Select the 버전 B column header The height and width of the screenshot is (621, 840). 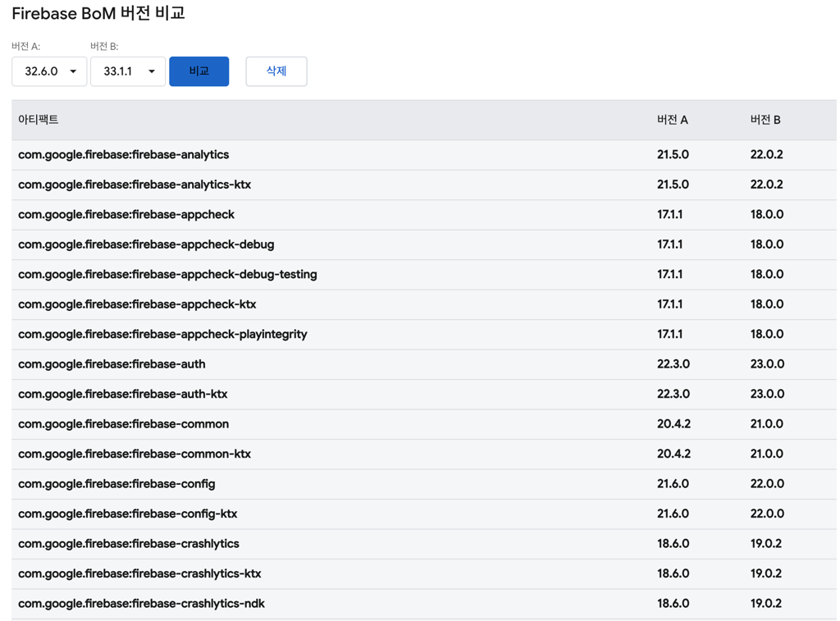click(765, 120)
